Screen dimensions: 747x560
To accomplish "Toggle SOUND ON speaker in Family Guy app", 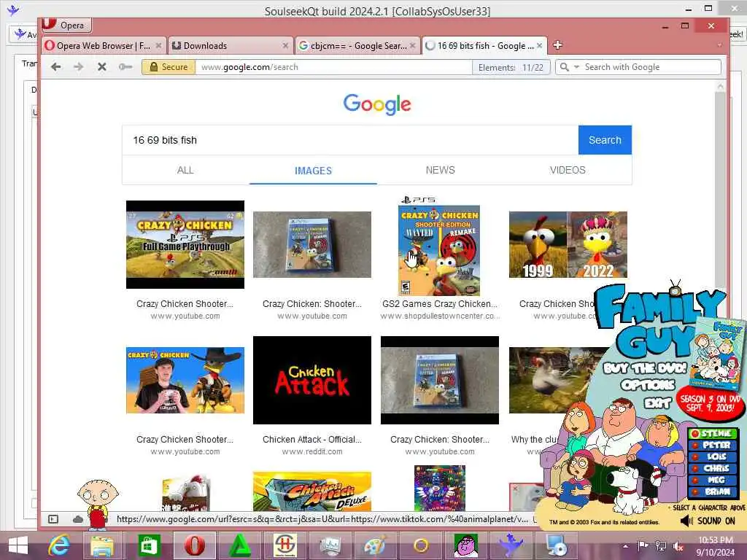I will tap(708, 521).
